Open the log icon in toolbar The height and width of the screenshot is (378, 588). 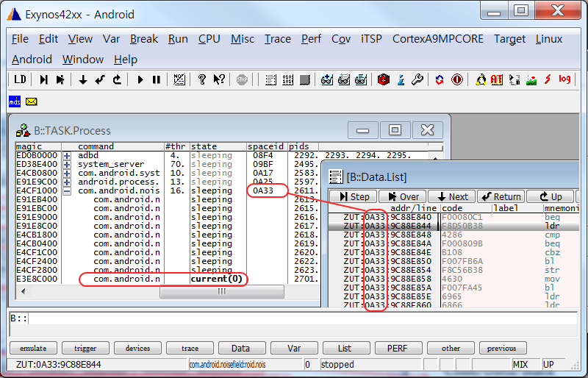pyautogui.click(x=564, y=79)
